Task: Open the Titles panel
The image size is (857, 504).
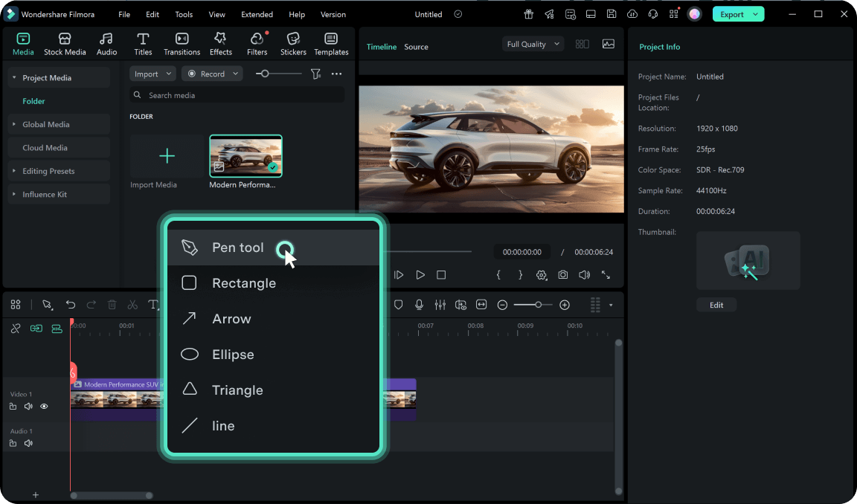Action: [143, 44]
